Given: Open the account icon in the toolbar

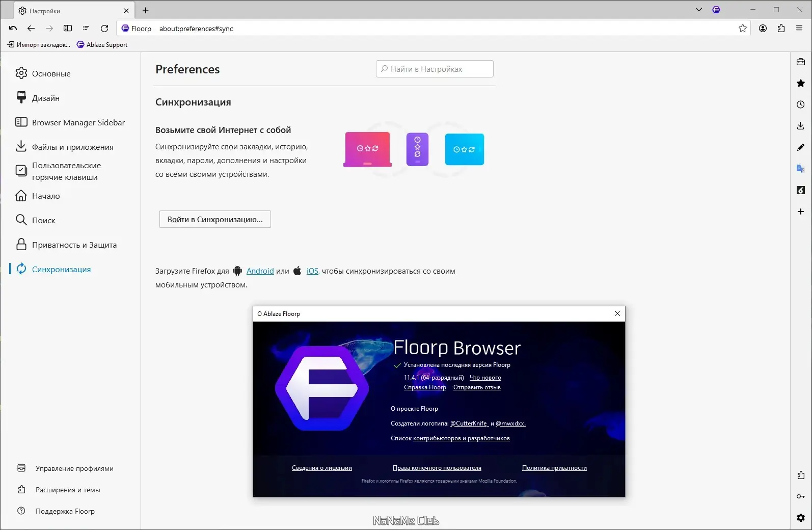Looking at the screenshot, I should 763,29.
